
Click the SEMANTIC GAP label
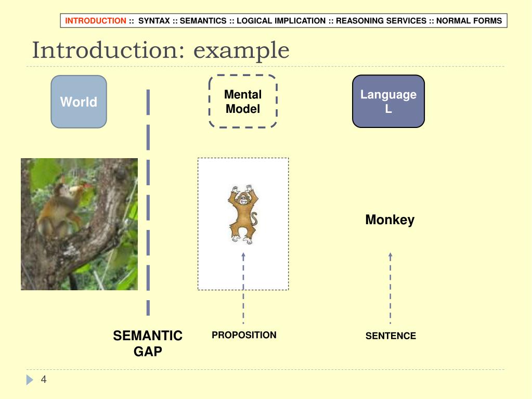pyautogui.click(x=148, y=343)
